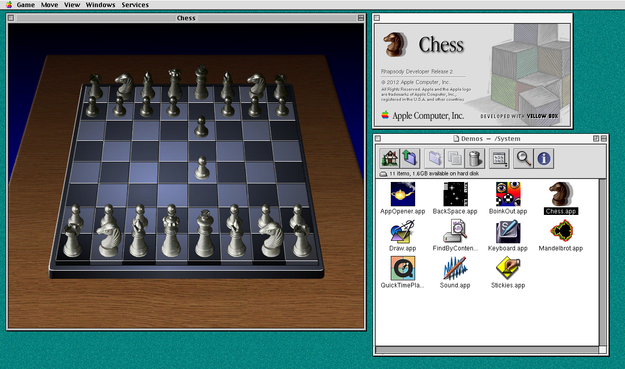Click the Chess window collapse box

click(x=361, y=18)
